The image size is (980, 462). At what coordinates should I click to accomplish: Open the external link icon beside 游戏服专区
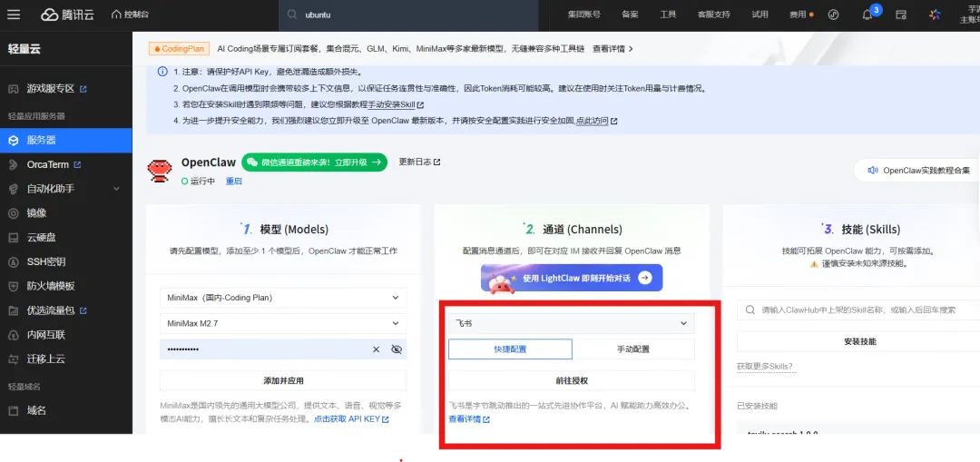(83, 89)
